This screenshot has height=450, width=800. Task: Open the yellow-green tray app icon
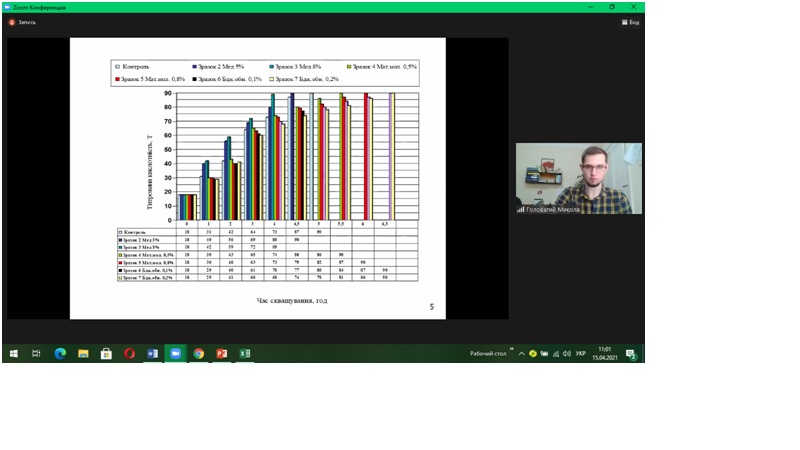click(533, 354)
